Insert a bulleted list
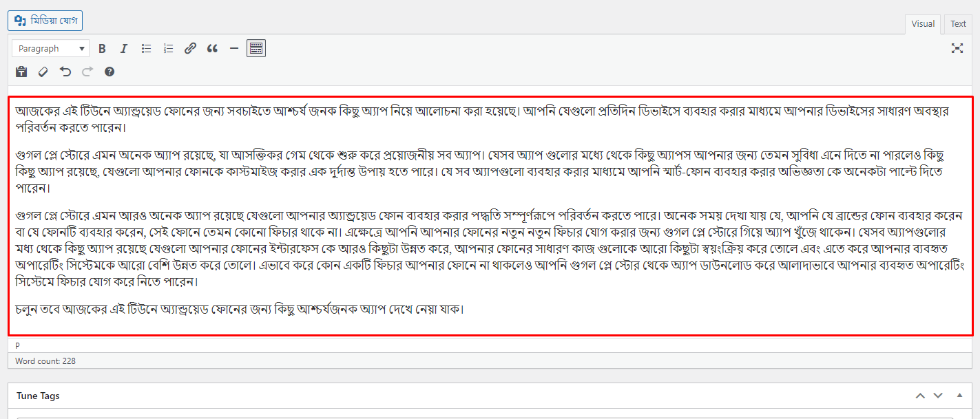The width and height of the screenshot is (980, 419). click(146, 47)
